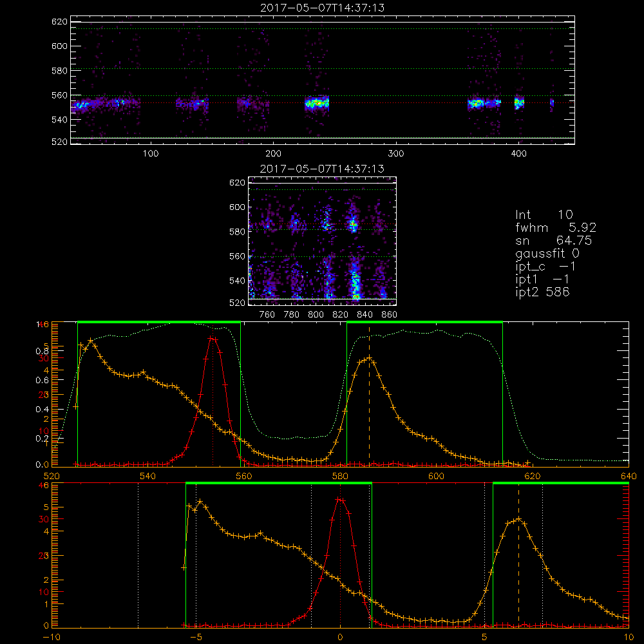Click the '-10' x-axis label of the bottom plot

tap(52, 638)
